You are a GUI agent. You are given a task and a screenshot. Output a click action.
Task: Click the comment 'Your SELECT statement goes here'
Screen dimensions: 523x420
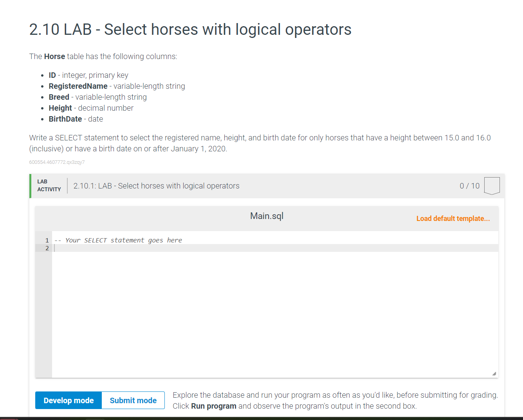118,240
